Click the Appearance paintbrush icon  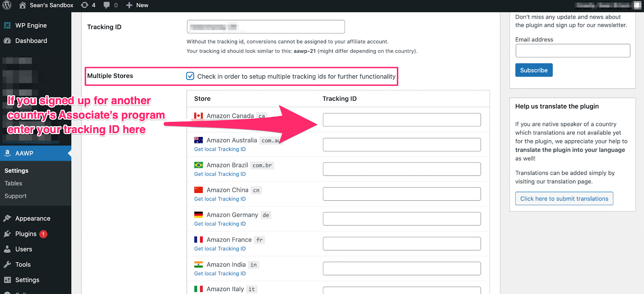pyautogui.click(x=7, y=218)
